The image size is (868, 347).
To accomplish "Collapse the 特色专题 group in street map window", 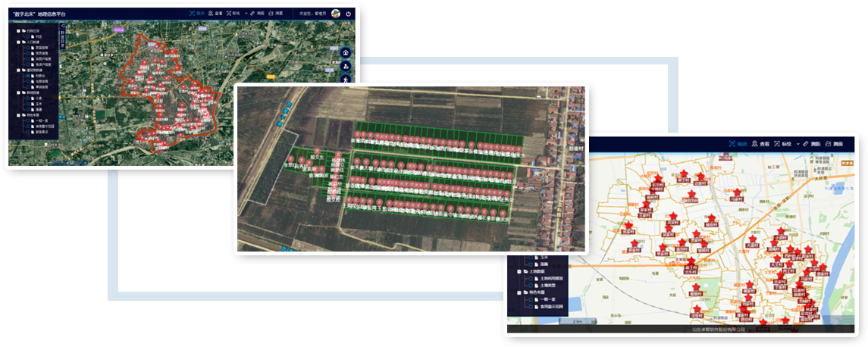I will pyautogui.click(x=519, y=292).
